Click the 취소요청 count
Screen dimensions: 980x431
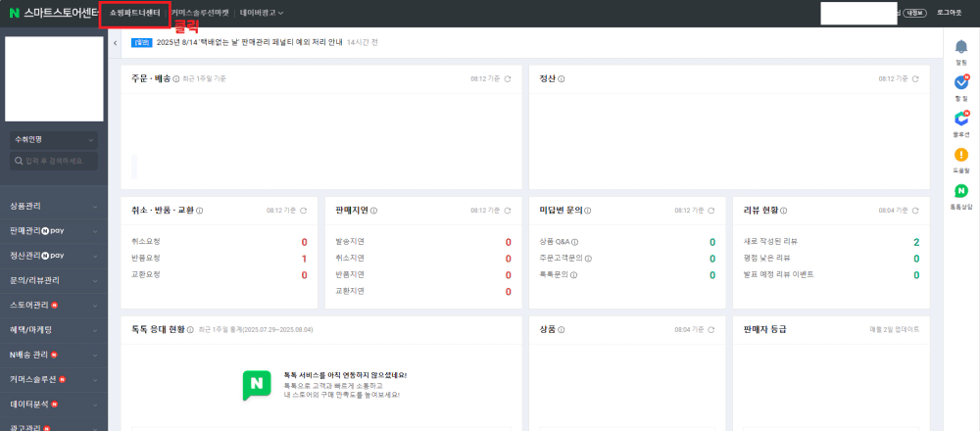click(305, 242)
